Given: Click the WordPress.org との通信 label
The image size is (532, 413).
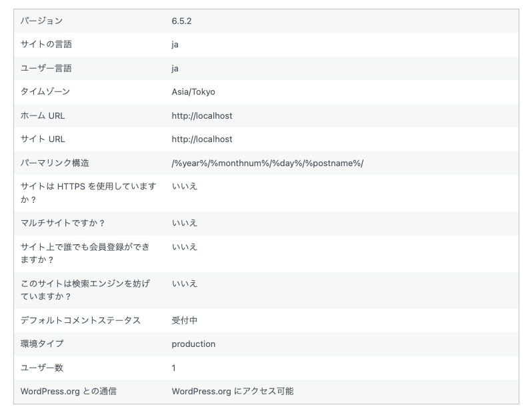Looking at the screenshot, I should (68, 391).
